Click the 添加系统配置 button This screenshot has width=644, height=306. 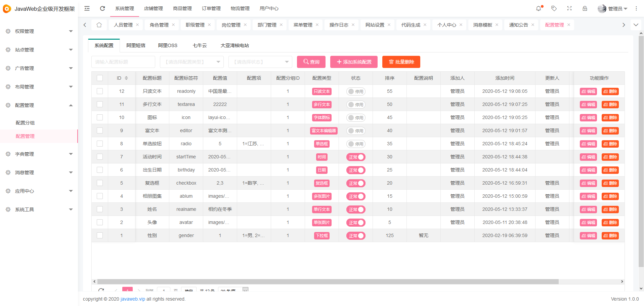tap(354, 62)
